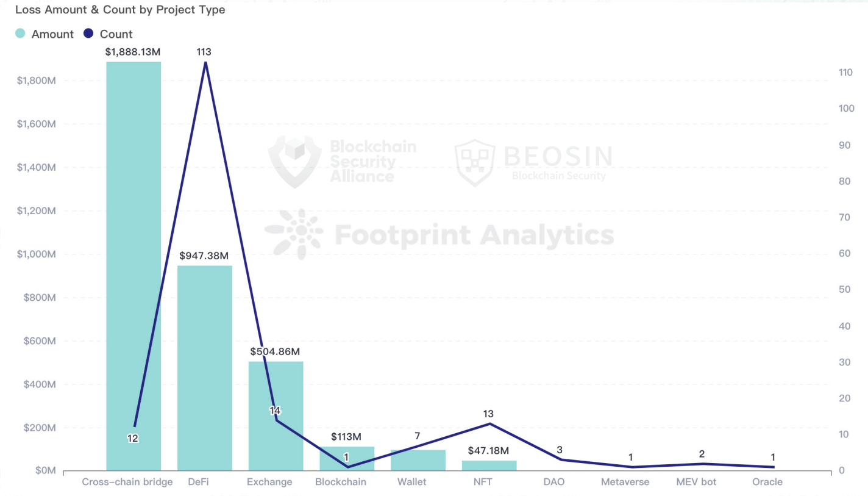Click the dark blue Count legend dot
The image size is (868, 496).
(88, 34)
